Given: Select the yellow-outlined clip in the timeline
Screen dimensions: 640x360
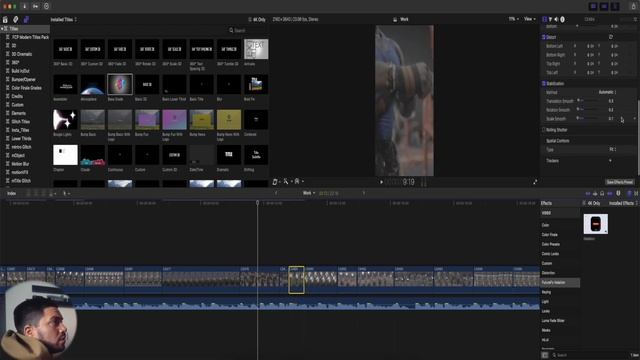Looking at the screenshot, I should (296, 280).
